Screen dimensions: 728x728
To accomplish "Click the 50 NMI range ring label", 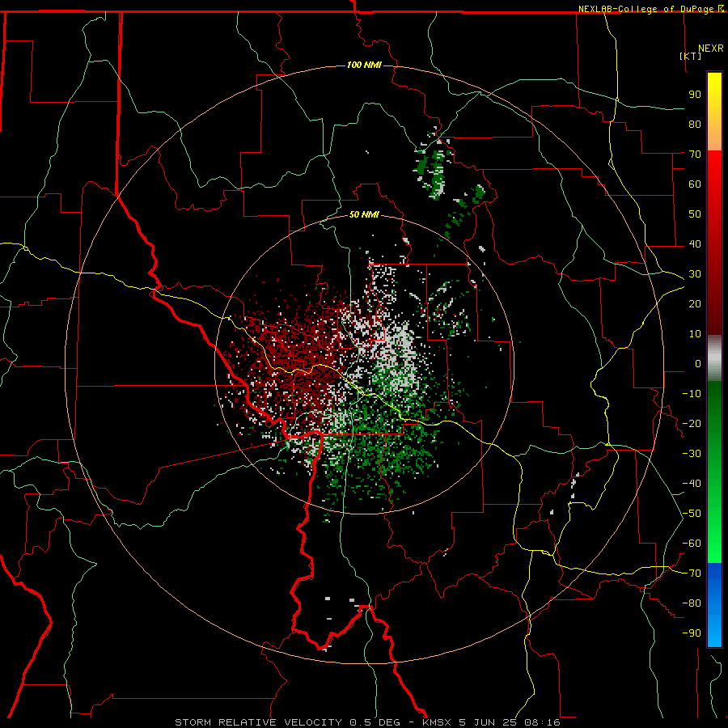I will coord(364,214).
